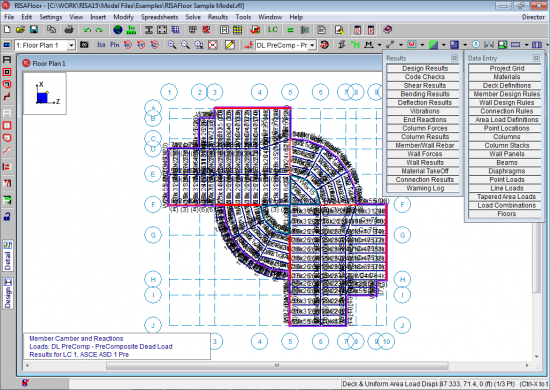Screen dimensions: 550x390
Task: Click the Load Combinations data entry button
Action: (507, 205)
